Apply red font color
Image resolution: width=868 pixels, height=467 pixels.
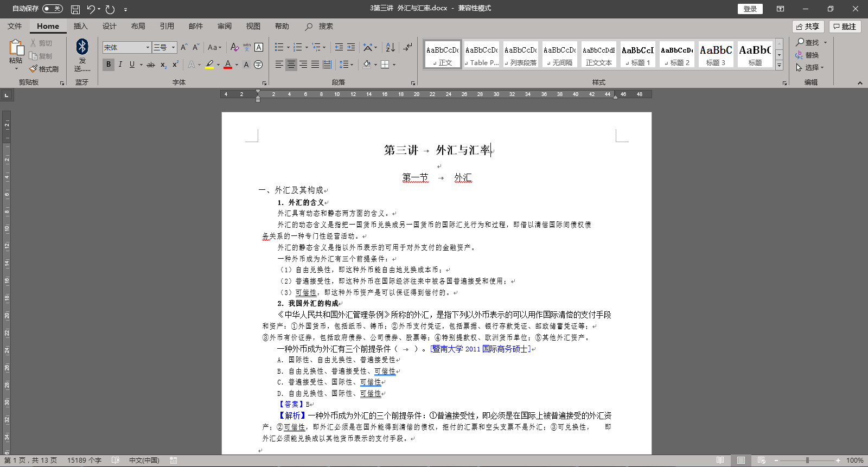point(228,65)
